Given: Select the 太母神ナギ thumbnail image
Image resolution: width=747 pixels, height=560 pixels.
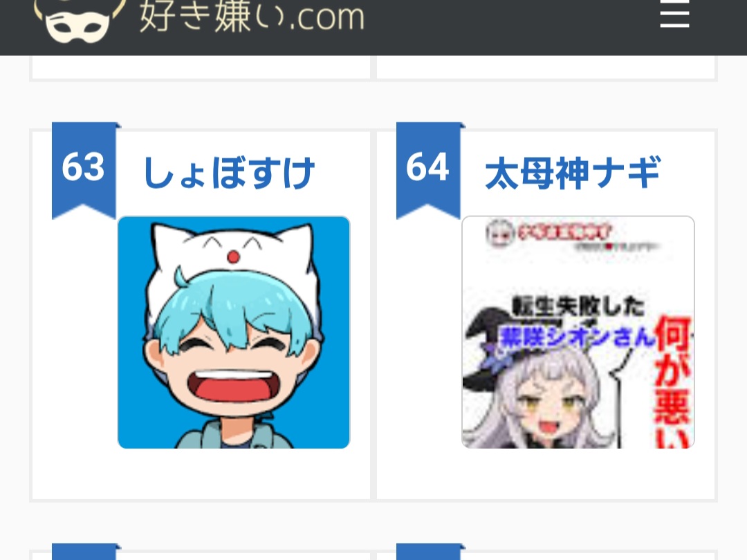Looking at the screenshot, I should pyautogui.click(x=578, y=333).
